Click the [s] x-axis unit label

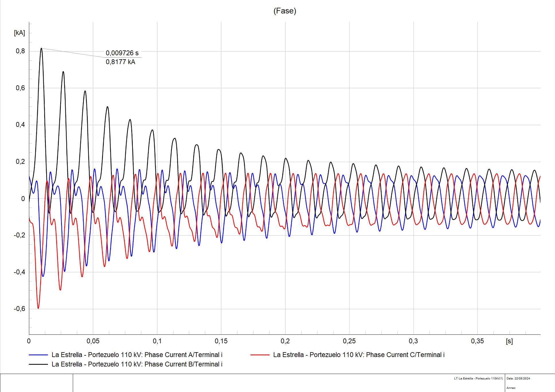coord(509,341)
